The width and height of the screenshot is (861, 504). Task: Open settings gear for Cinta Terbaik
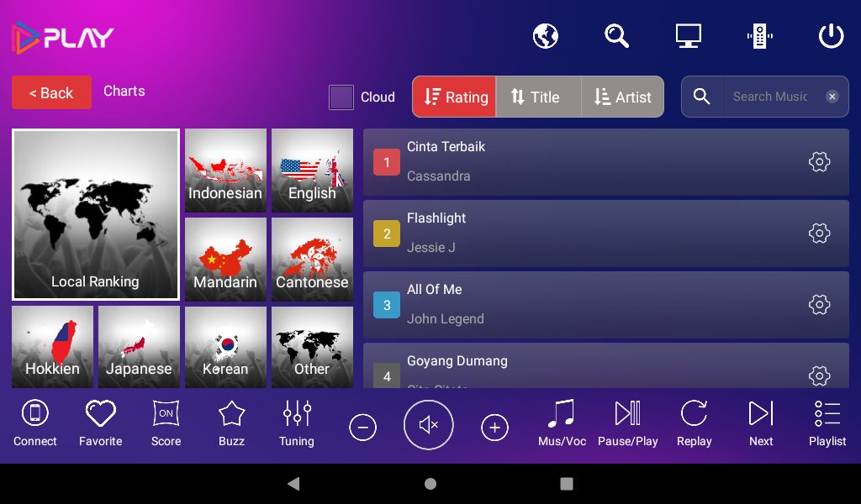point(819,162)
